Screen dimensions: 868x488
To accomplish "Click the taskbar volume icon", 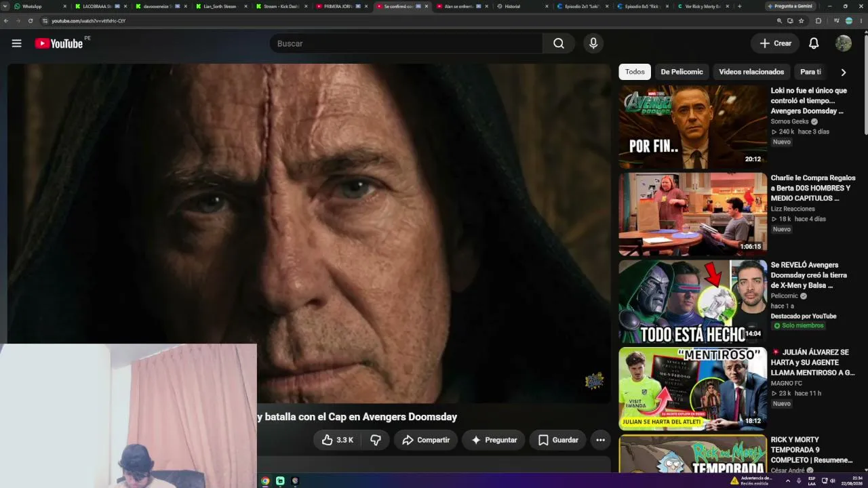I will pos(833,481).
